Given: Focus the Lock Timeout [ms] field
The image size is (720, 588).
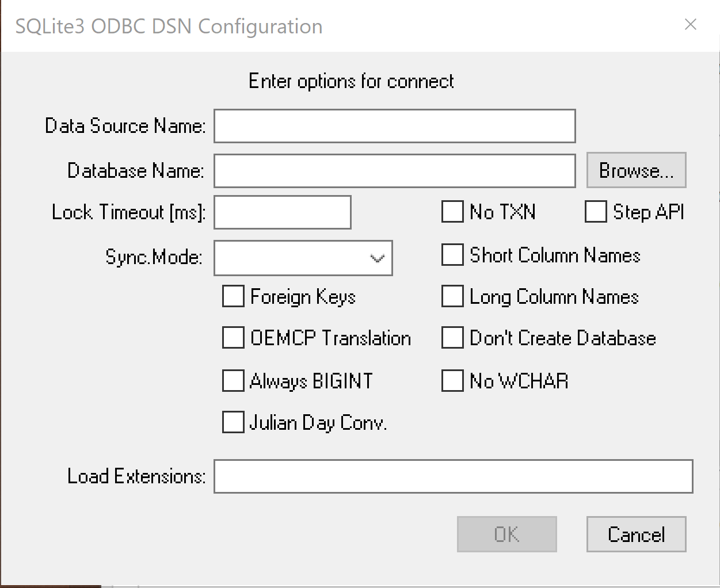Looking at the screenshot, I should [x=282, y=212].
